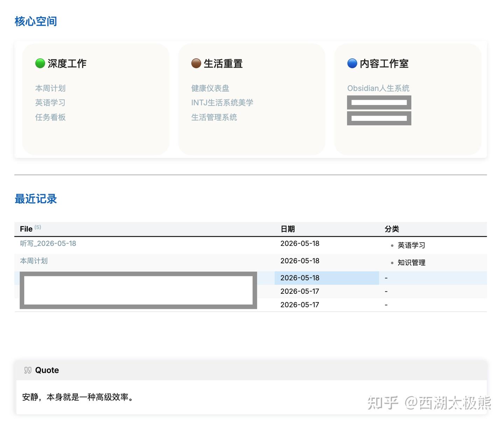Click the 分类 column header
This screenshot has width=504, height=423.
[392, 229]
